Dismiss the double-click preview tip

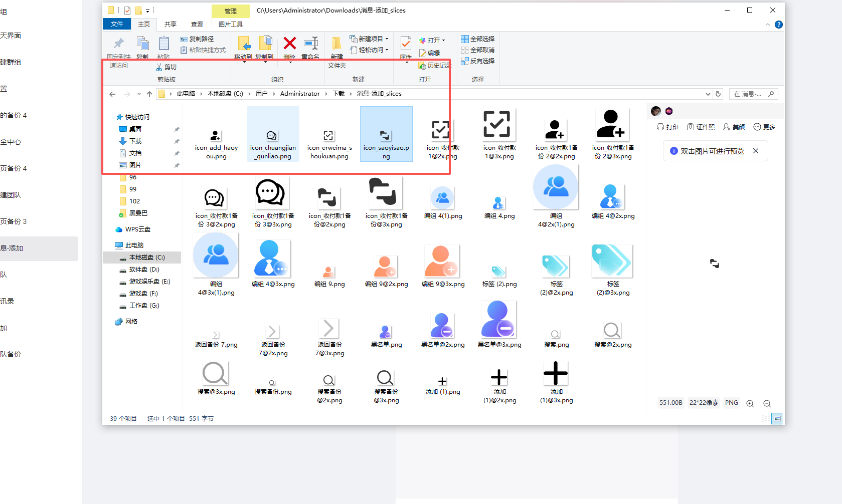click(756, 151)
